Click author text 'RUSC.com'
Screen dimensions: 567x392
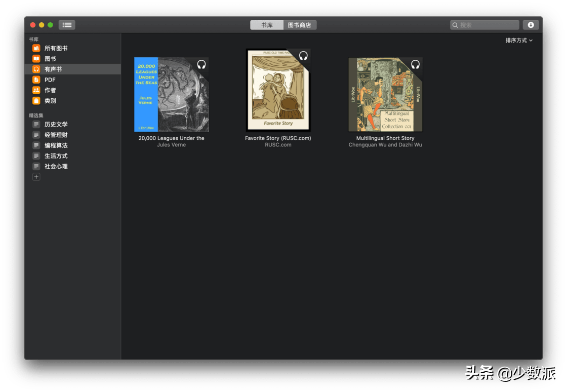coord(278,145)
